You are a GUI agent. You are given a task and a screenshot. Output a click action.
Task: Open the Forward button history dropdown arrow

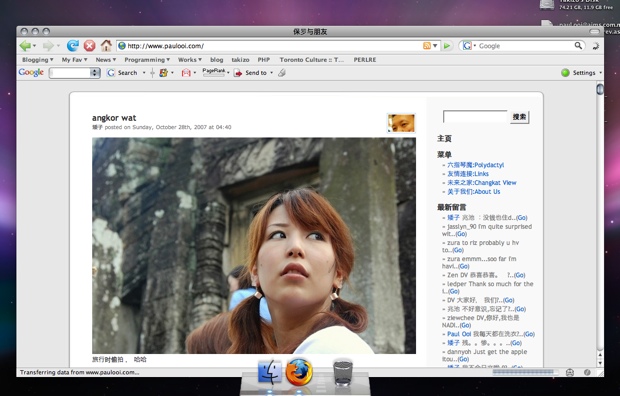(x=58, y=46)
